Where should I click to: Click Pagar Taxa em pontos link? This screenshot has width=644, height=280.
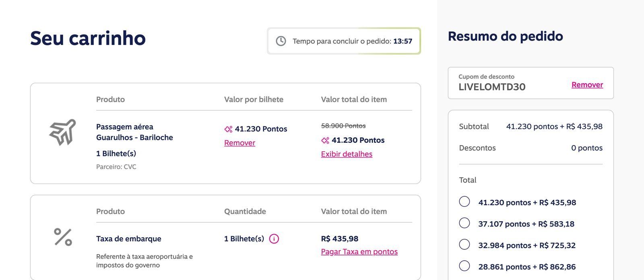click(359, 252)
